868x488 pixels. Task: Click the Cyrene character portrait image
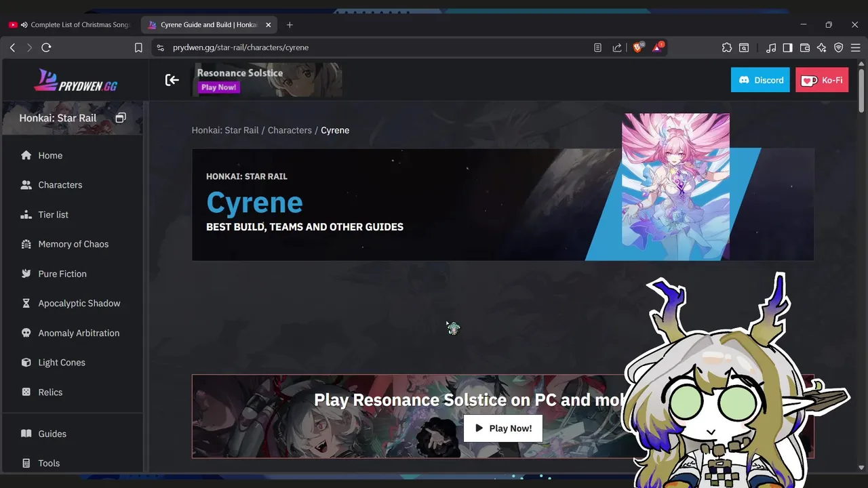click(x=675, y=186)
